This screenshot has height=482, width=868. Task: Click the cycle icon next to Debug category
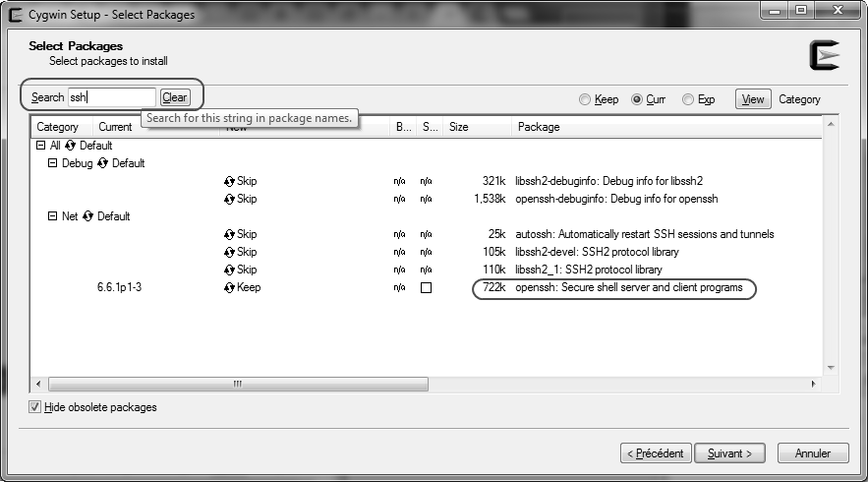103,163
